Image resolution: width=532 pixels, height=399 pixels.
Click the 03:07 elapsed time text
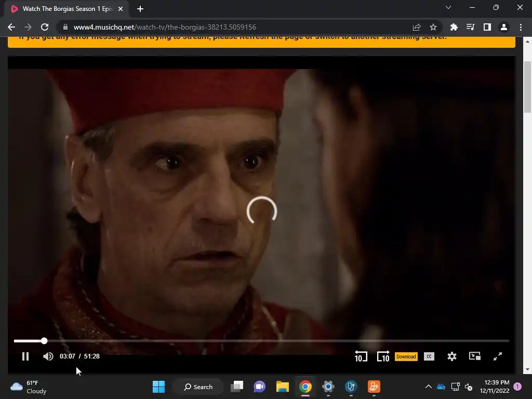(68, 356)
